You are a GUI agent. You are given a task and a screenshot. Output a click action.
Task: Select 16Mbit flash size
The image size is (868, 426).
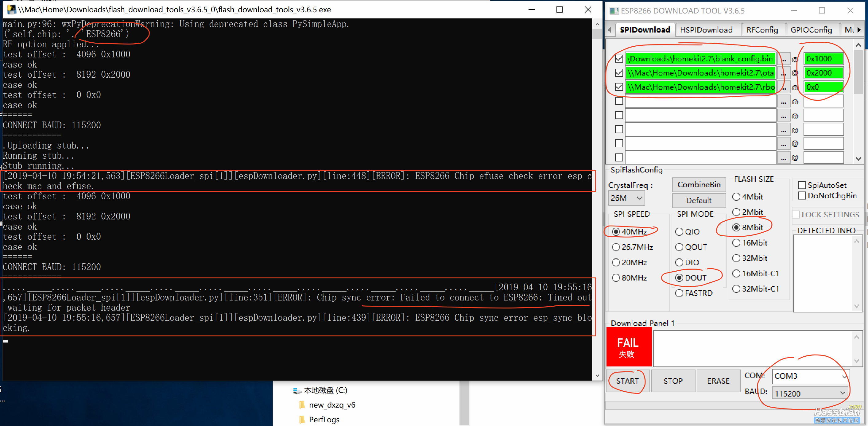[750, 243]
